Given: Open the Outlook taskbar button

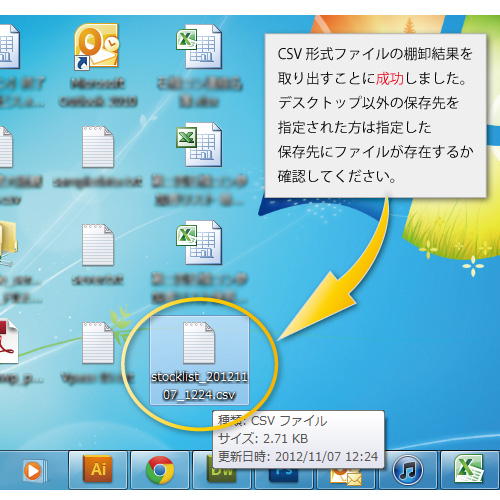Looking at the screenshot, I should point(346,478).
